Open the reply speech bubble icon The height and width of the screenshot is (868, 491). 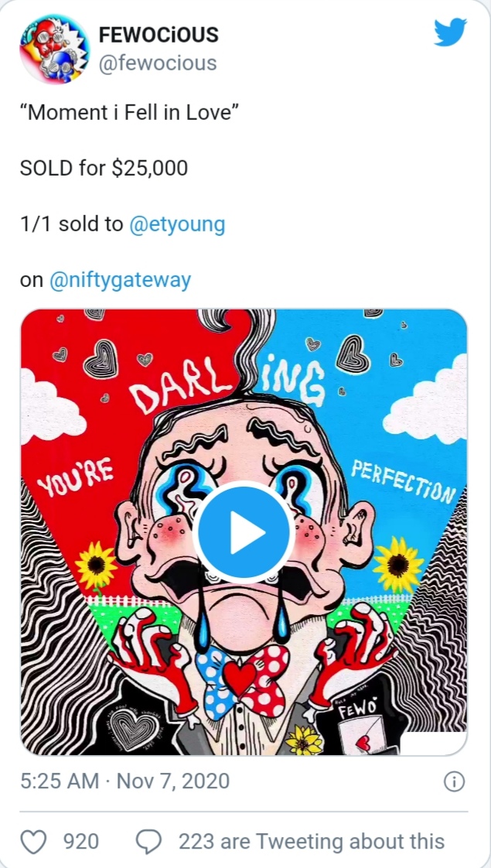pyautogui.click(x=149, y=842)
